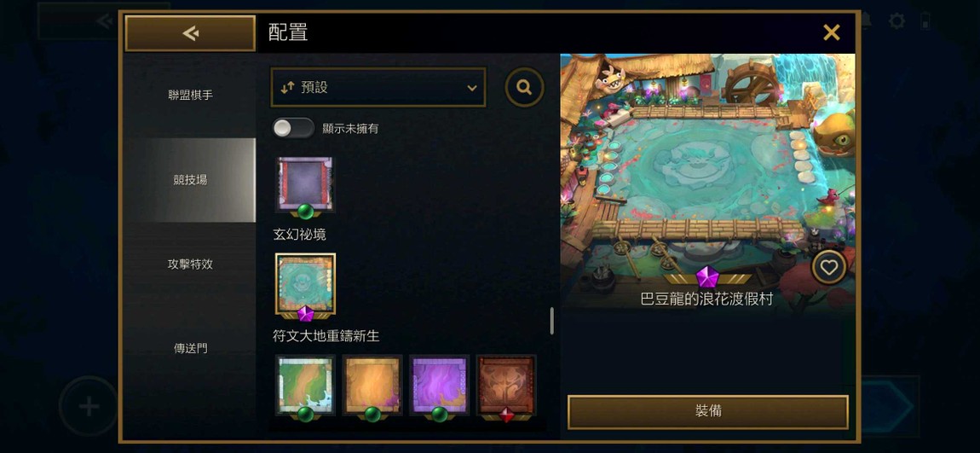Choose the brown arena with red gem
Viewport: 980px width, 453px height.
[x=506, y=386]
